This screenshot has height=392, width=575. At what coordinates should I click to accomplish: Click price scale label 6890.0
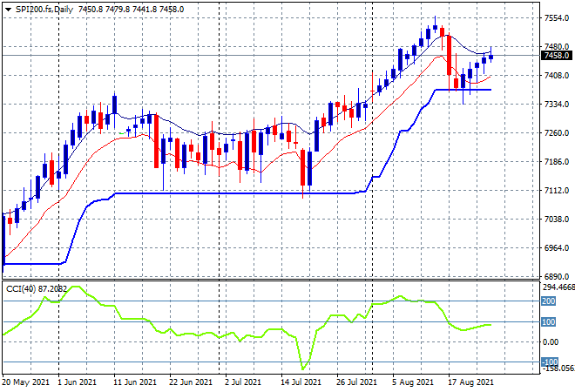point(557,276)
